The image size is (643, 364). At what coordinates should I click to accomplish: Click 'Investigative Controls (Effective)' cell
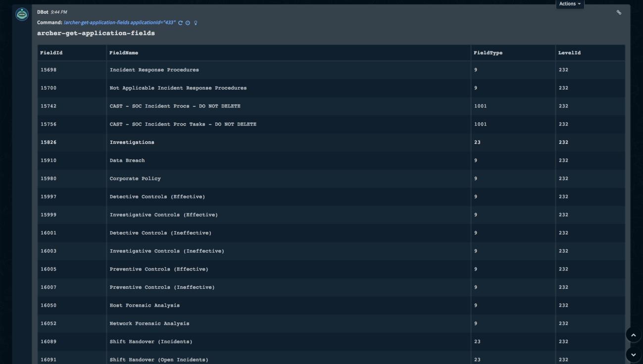pos(289,215)
